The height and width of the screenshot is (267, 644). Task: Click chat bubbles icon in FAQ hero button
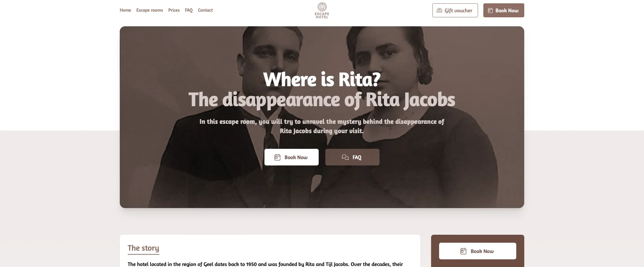tap(345, 157)
